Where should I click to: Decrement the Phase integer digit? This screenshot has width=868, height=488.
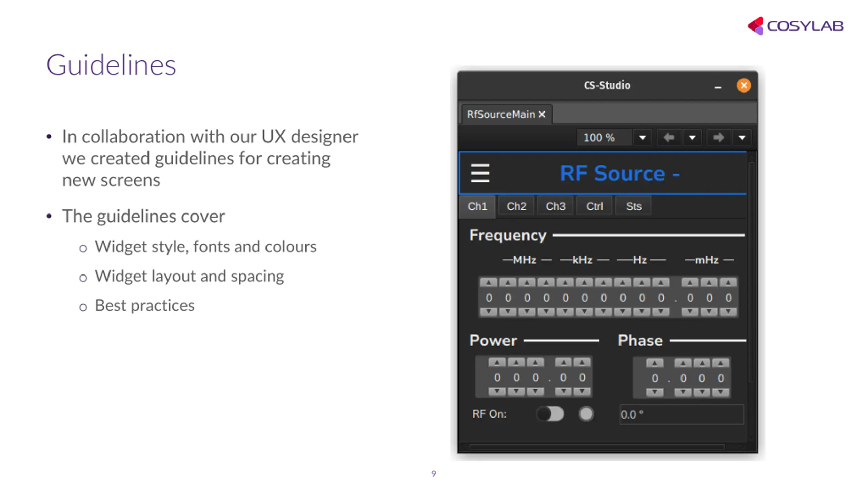pos(654,392)
